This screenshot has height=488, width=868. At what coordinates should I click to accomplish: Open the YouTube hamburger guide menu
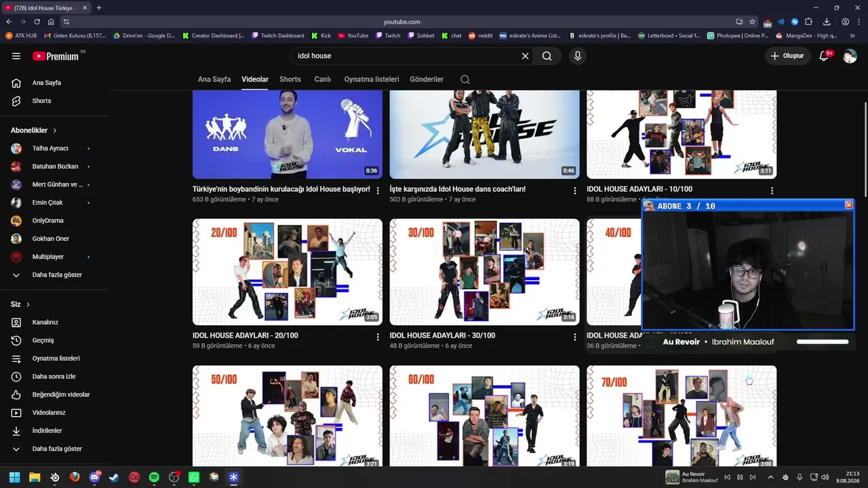click(x=16, y=56)
